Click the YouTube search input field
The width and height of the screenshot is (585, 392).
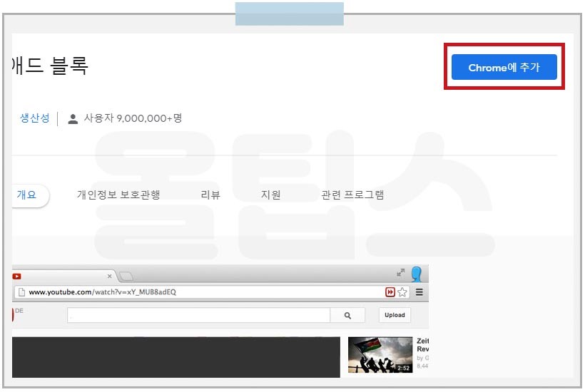click(x=198, y=315)
